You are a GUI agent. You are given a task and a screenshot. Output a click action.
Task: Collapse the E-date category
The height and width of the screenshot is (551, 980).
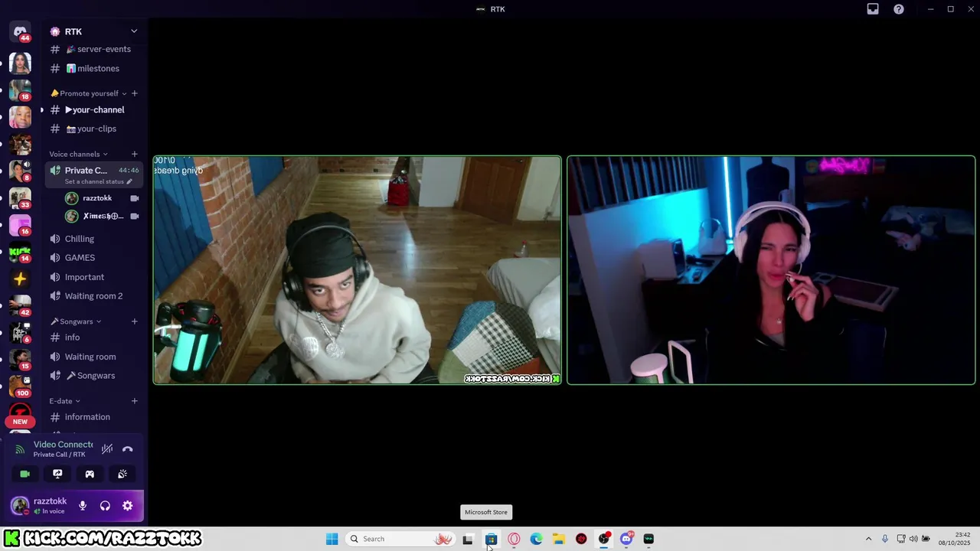coord(65,401)
